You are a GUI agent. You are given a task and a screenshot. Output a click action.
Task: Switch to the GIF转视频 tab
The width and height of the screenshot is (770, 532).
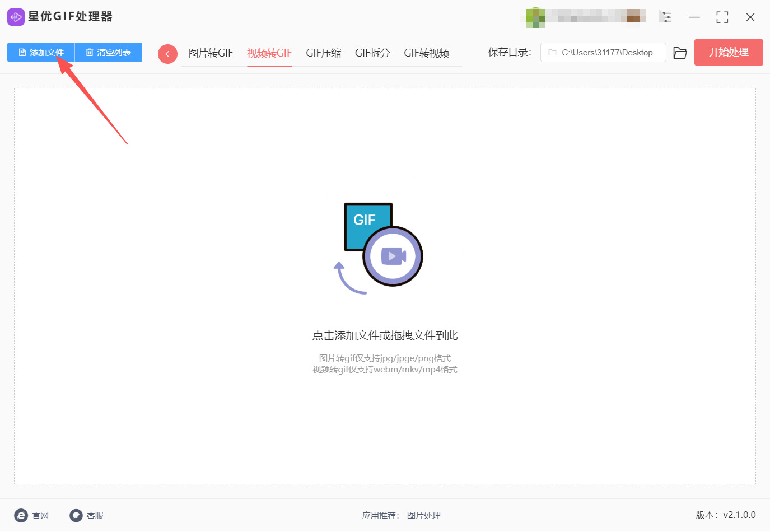[x=427, y=53]
